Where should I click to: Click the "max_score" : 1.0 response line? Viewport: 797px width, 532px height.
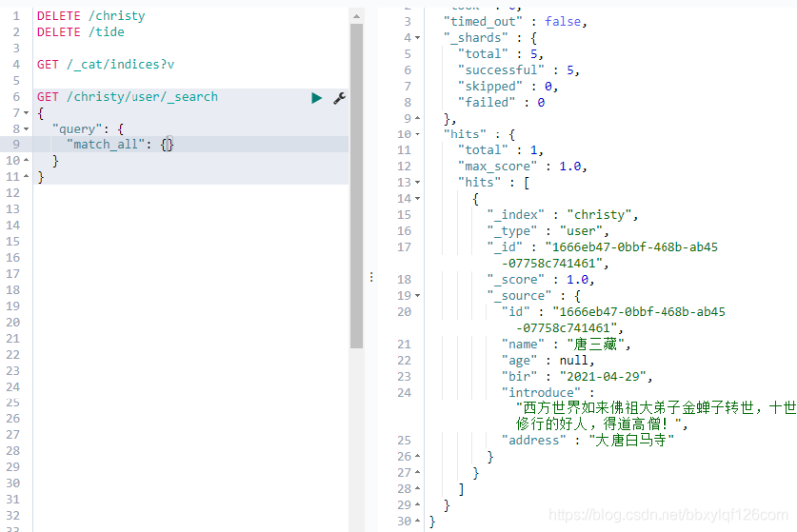tap(522, 166)
